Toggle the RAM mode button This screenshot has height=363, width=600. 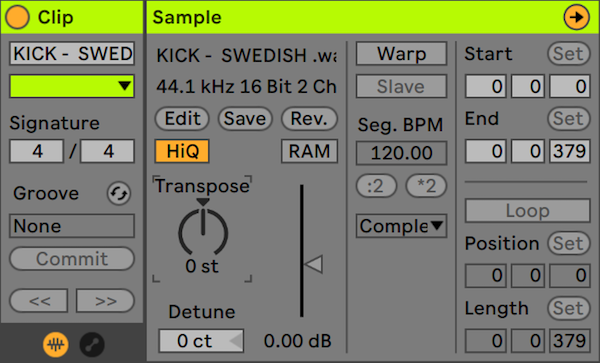tap(309, 151)
